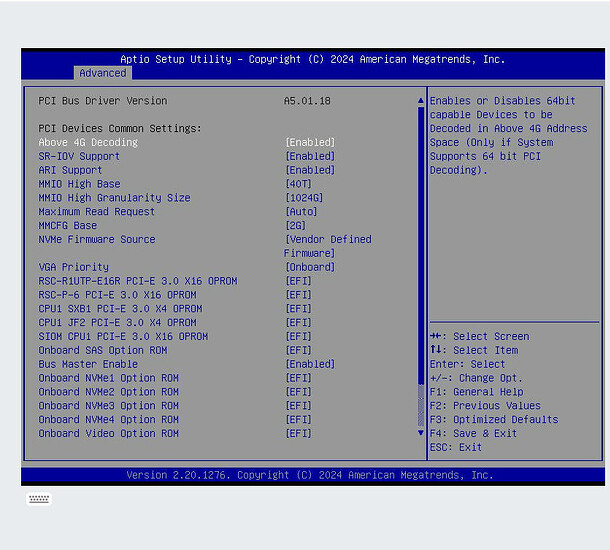610x550 pixels.
Task: Toggle SR-IOV Support Enabled value
Action: 310,157
